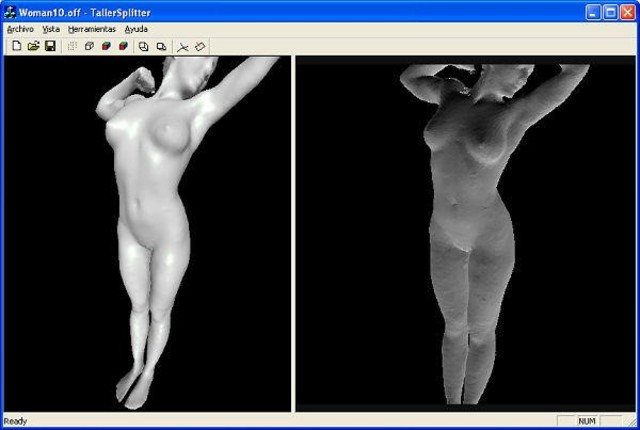The image size is (640, 430).
Task: Activate the axes cross tool icon
Action: pyautogui.click(x=182, y=47)
